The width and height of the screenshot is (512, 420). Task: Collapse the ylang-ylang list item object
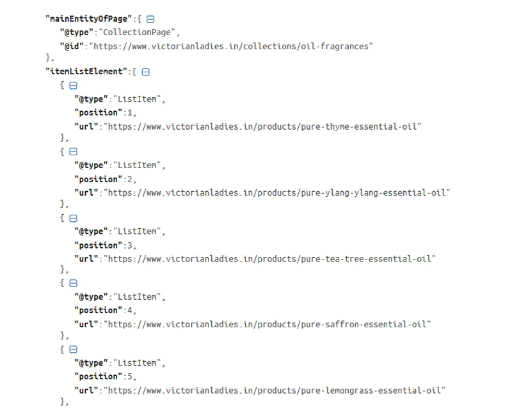(73, 152)
